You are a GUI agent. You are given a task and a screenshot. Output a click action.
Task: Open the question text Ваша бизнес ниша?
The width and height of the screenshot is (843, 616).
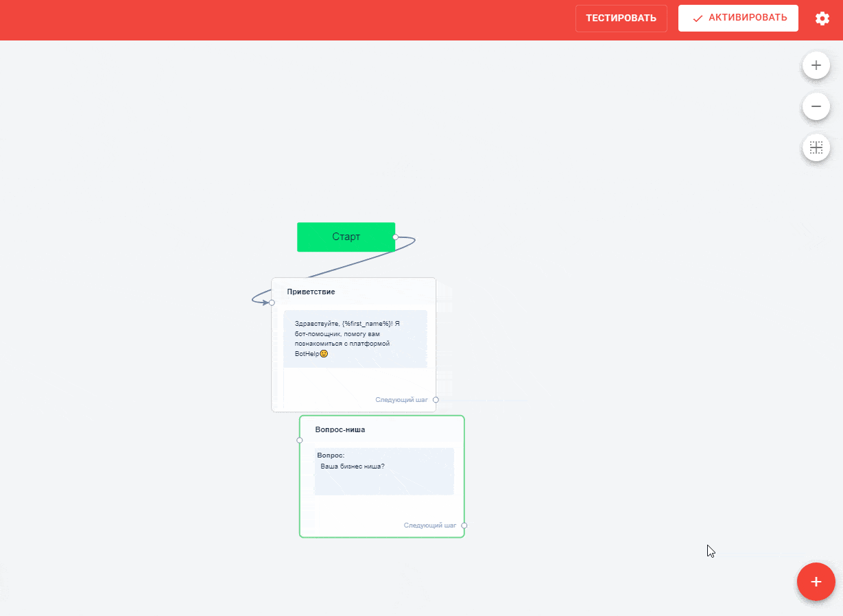pos(353,466)
